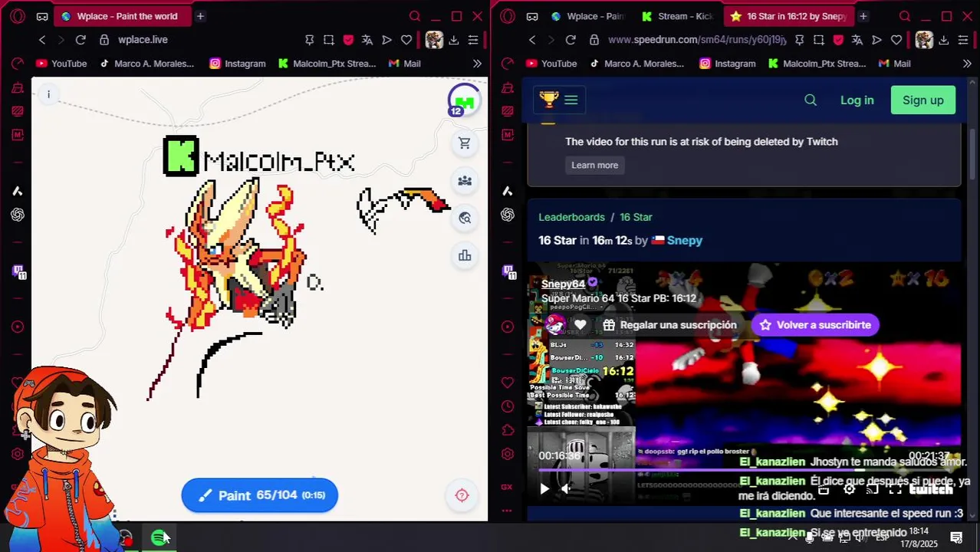Screen dimensions: 980x552
Task: Search on speedrun.com magnifier icon
Action: coord(811,100)
